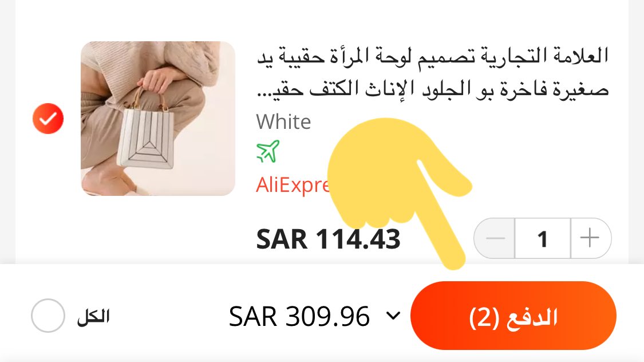
Task: Click the orange الدفع (2) checkout button
Action: 513,316
